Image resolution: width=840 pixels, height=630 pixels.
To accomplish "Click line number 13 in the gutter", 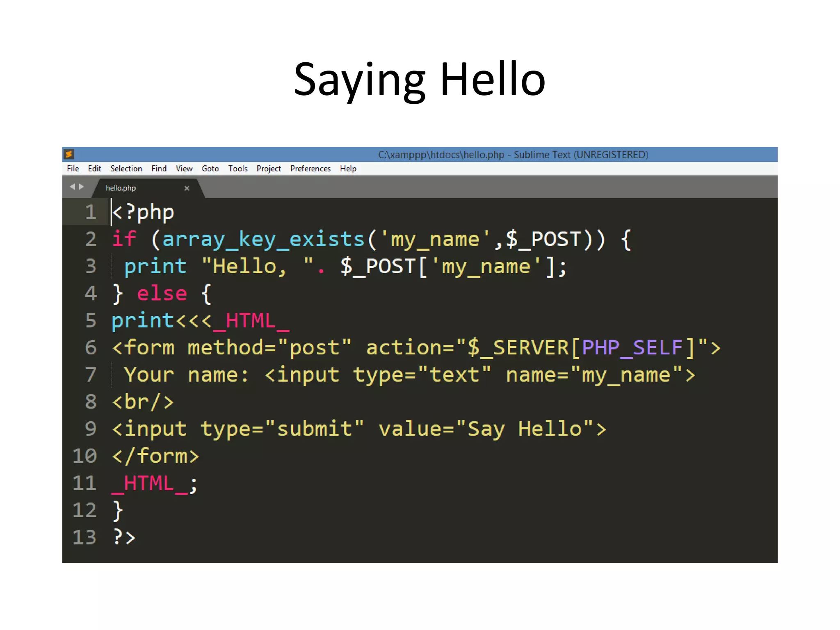I will pyautogui.click(x=84, y=537).
